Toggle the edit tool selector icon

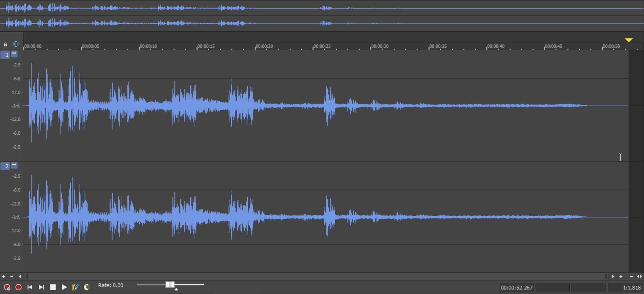pos(16,44)
